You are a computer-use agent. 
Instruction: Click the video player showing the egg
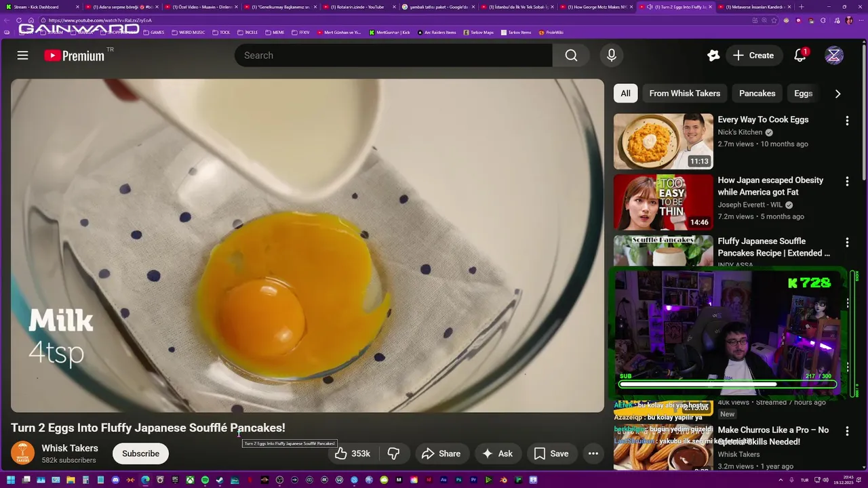[307, 245]
